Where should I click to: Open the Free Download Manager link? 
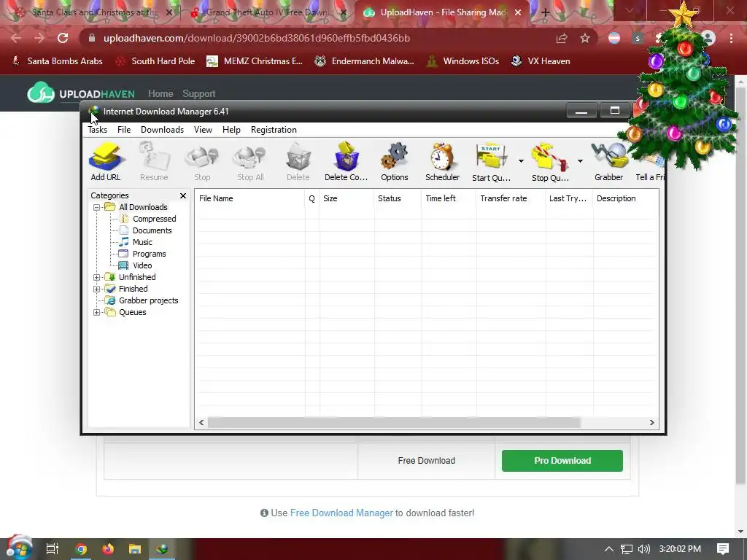pyautogui.click(x=341, y=513)
